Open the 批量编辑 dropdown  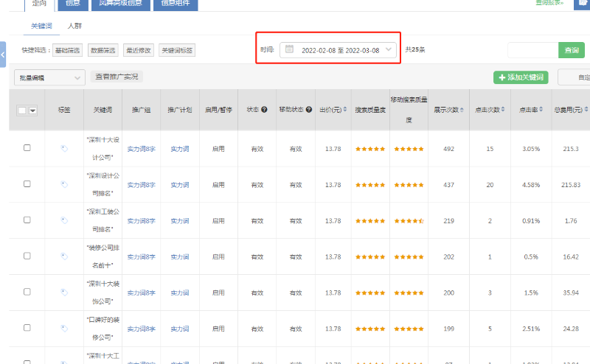49,77
